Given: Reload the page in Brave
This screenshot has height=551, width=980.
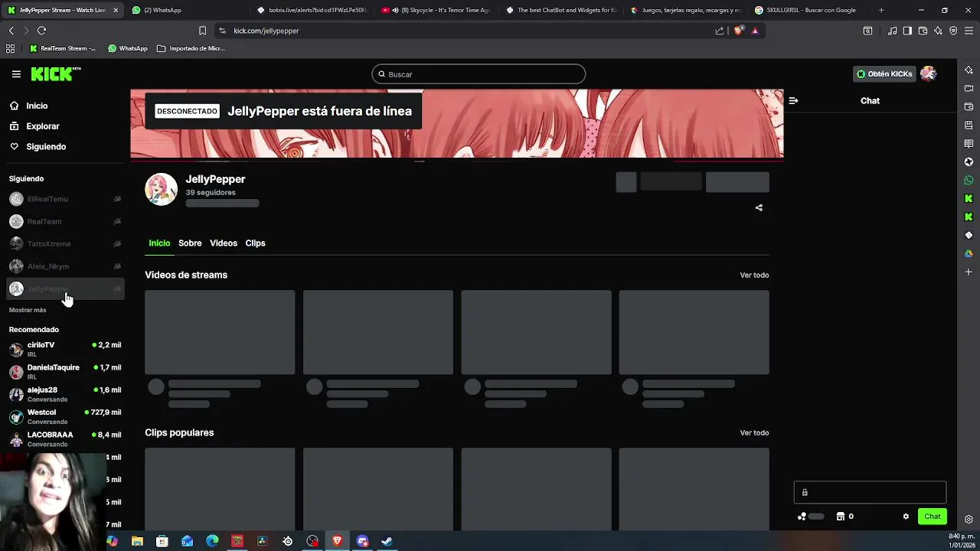Looking at the screenshot, I should (41, 31).
